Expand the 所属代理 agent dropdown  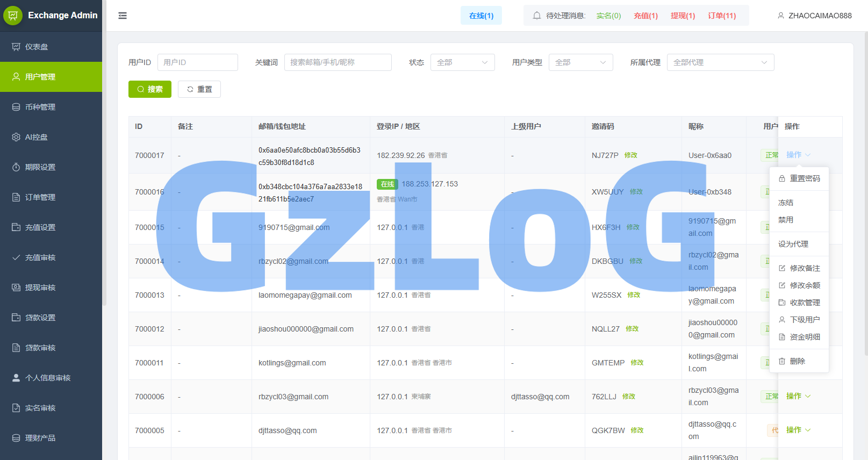(721, 62)
